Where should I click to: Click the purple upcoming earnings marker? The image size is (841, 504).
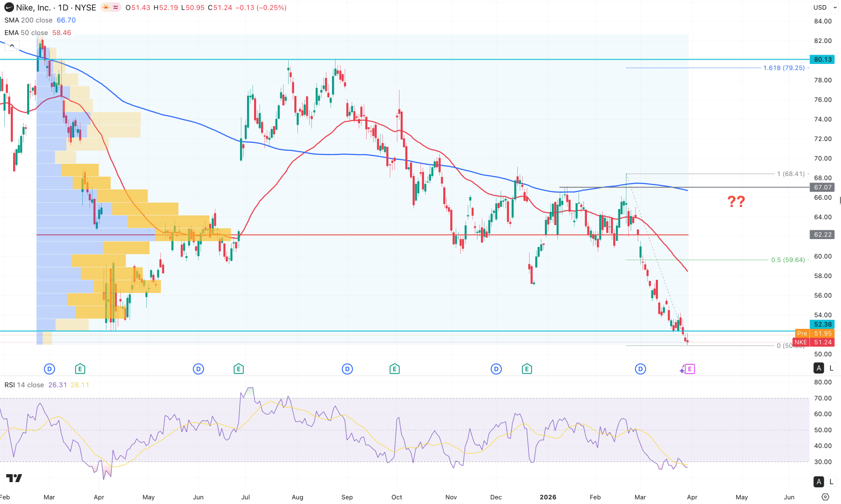pyautogui.click(x=689, y=369)
